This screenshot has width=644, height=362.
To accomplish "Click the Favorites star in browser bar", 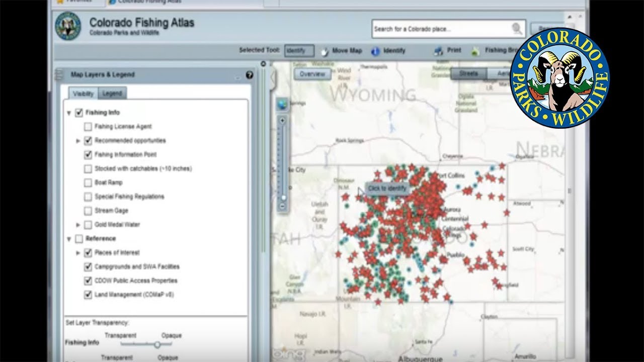I will [59, 2].
